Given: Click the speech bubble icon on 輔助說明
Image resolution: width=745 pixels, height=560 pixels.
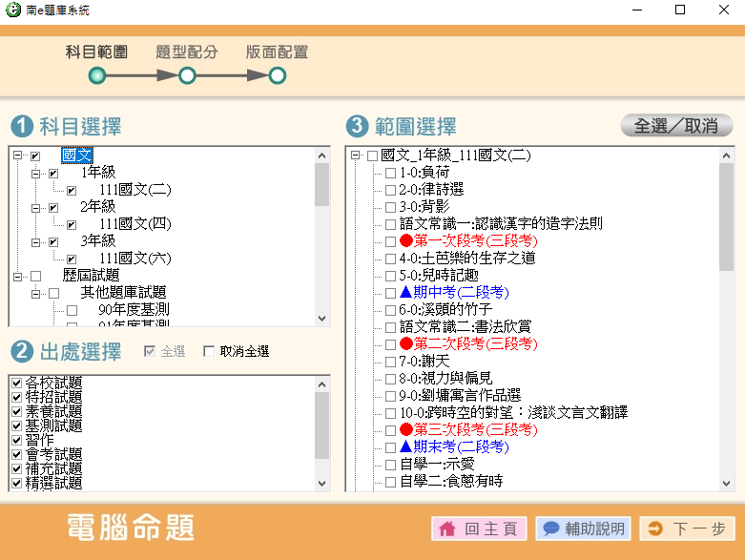Looking at the screenshot, I should [550, 529].
